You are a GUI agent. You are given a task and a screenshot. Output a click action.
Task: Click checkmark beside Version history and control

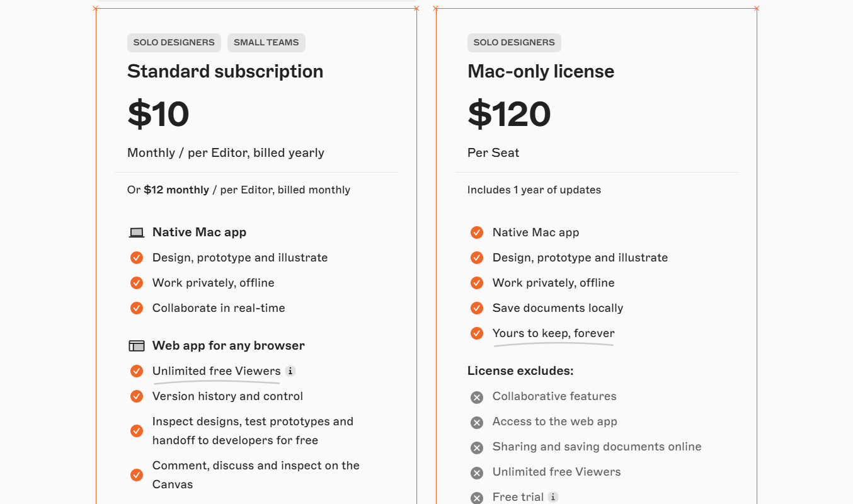(137, 396)
